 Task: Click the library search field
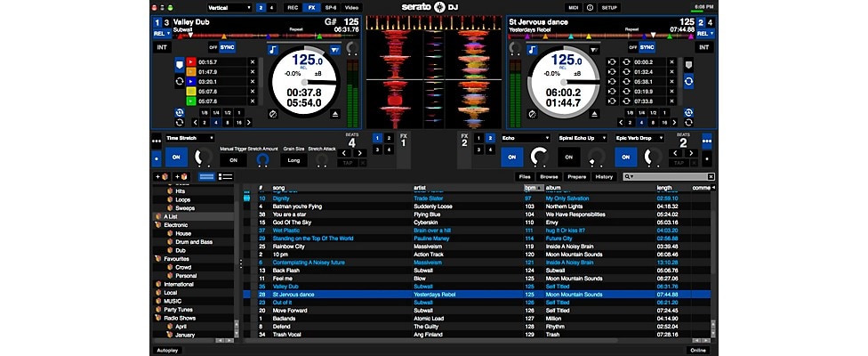pyautogui.click(x=669, y=176)
